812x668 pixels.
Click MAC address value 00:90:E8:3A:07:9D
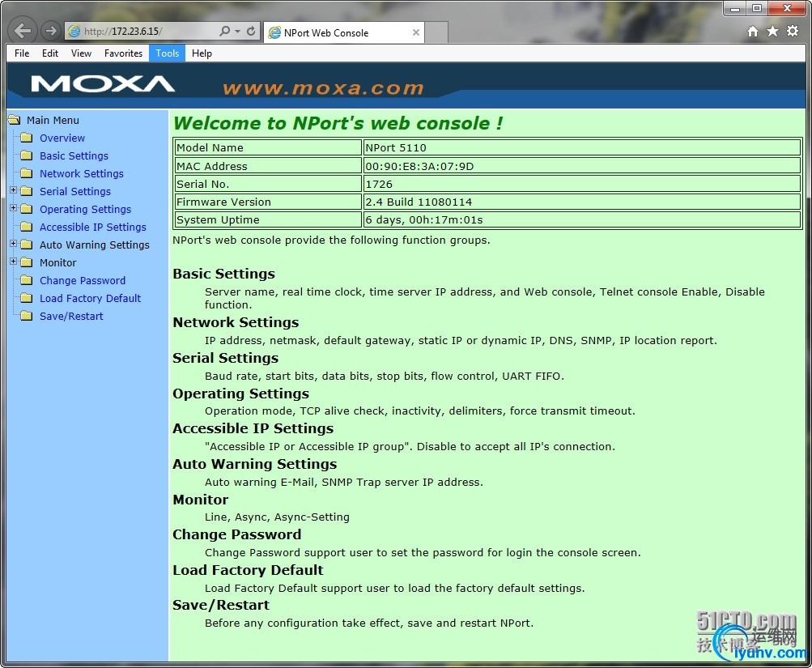419,166
